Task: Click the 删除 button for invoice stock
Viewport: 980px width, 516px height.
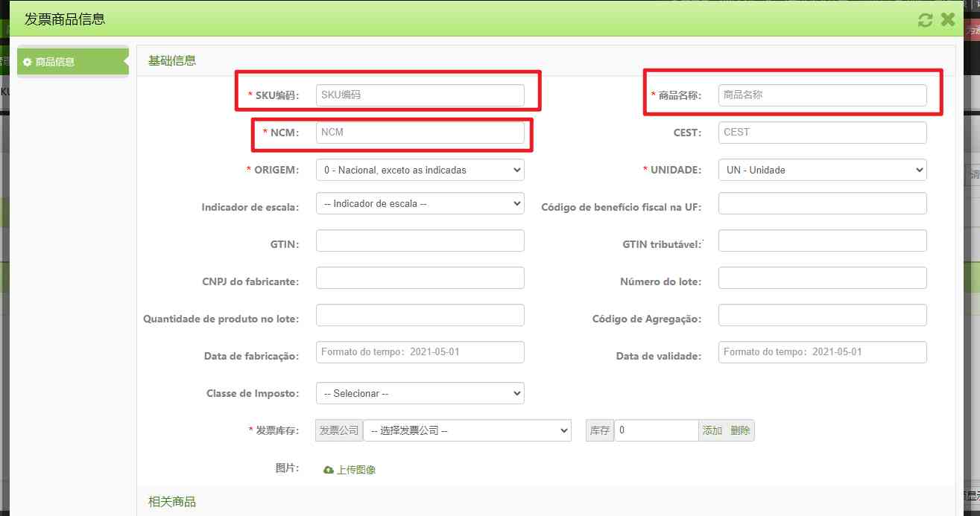Action: pos(740,430)
